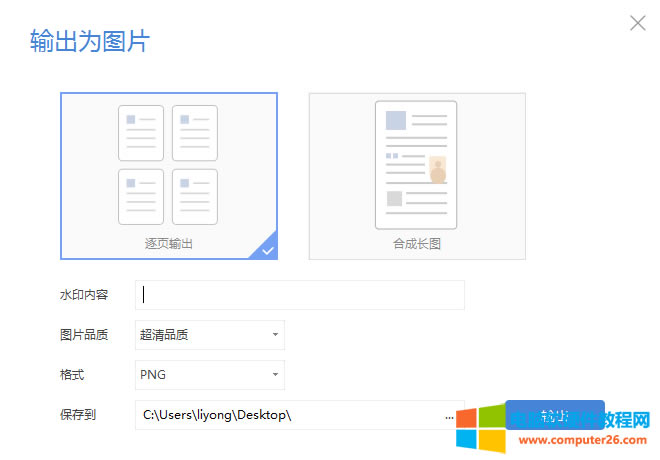Click the top-right page icon in 逐页输出
The height and width of the screenshot is (460, 660).
(195, 133)
